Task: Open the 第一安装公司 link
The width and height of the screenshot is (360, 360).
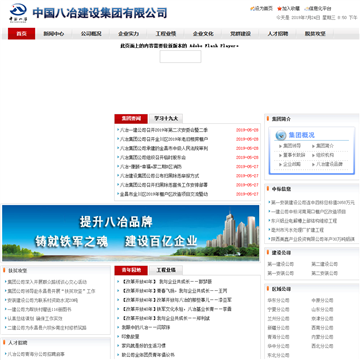Action: [x=280, y=273]
